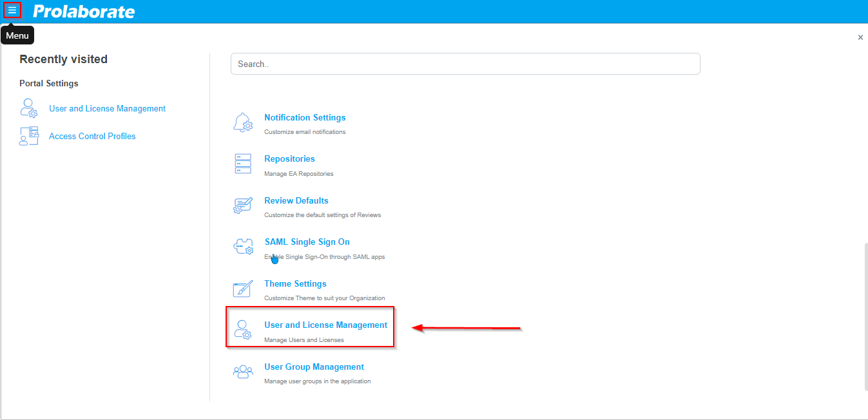Open User and License Management in settings list
868x420 pixels.
326,325
